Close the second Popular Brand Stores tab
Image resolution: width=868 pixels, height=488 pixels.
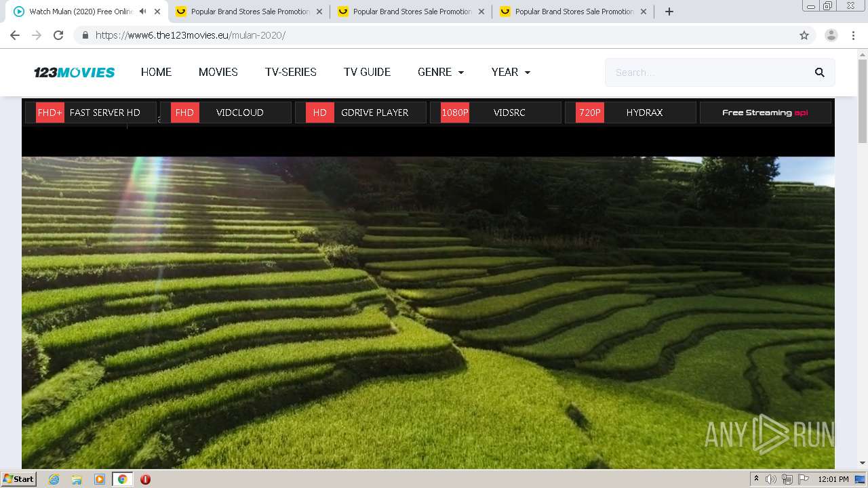481,12
